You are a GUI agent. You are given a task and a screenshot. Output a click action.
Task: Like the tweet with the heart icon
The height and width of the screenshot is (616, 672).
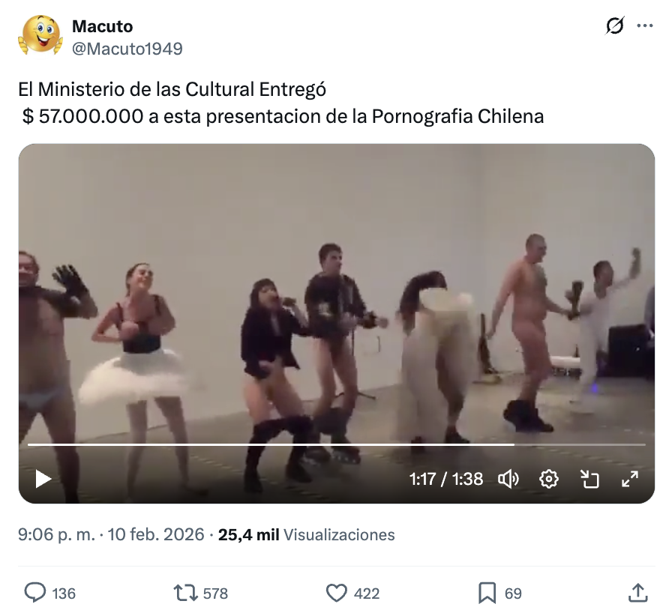click(337, 594)
